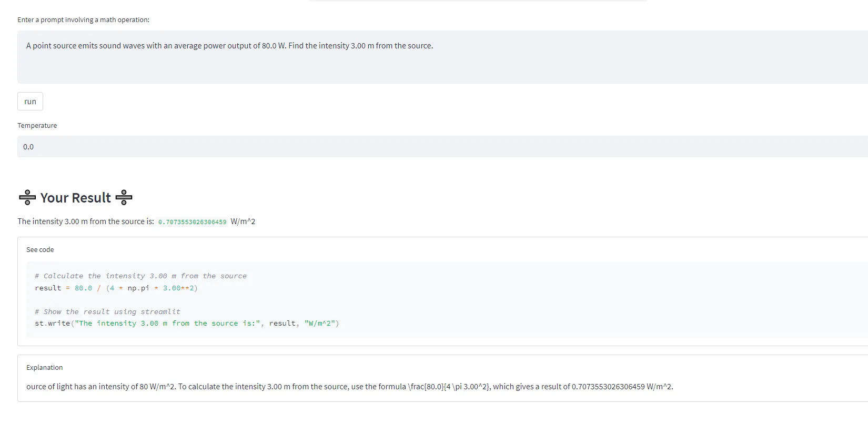Click the Calculate the intensity code comment
This screenshot has width=868, height=434.
pos(140,276)
